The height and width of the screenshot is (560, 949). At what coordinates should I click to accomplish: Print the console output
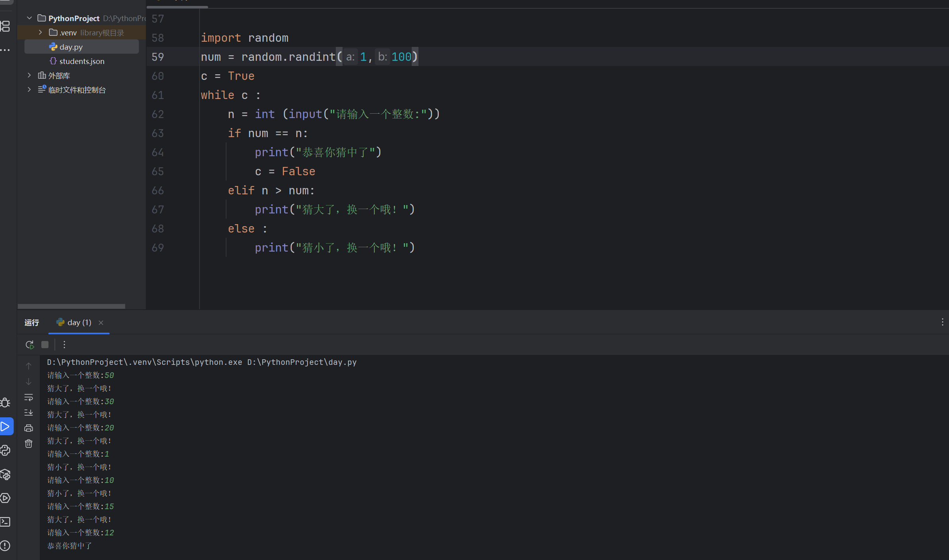(28, 428)
